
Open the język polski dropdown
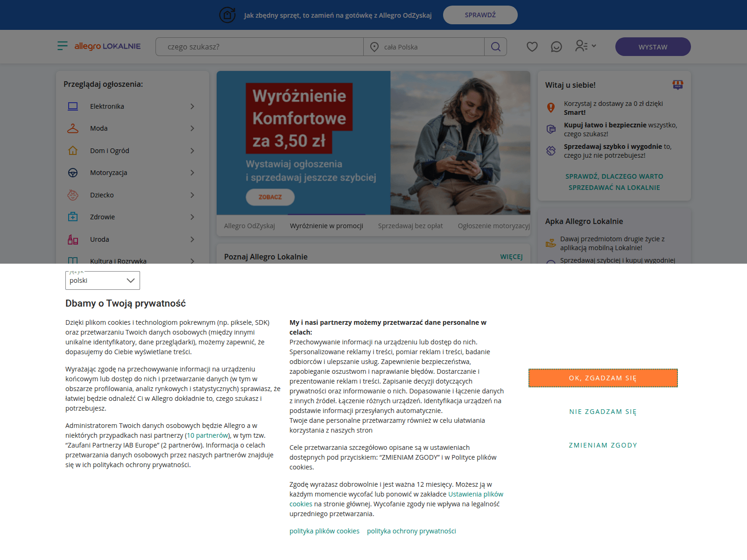(103, 280)
